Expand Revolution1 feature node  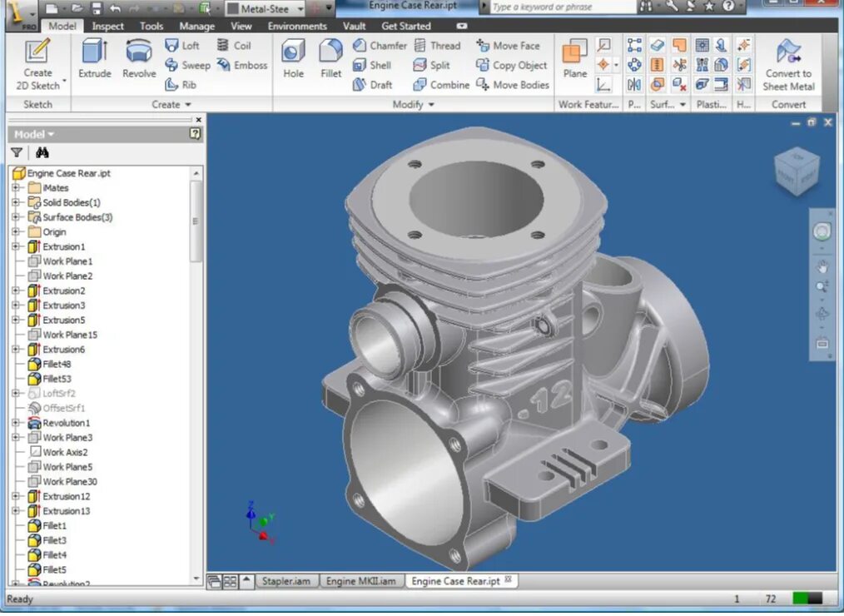click(16, 423)
